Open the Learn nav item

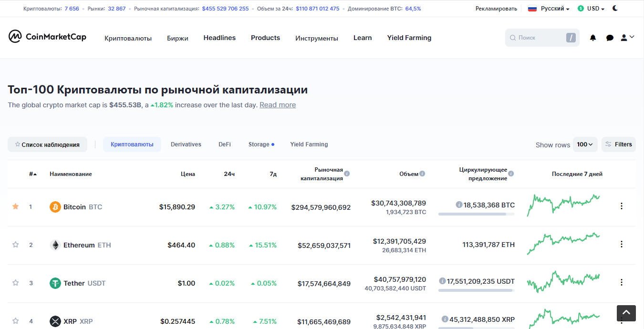363,38
